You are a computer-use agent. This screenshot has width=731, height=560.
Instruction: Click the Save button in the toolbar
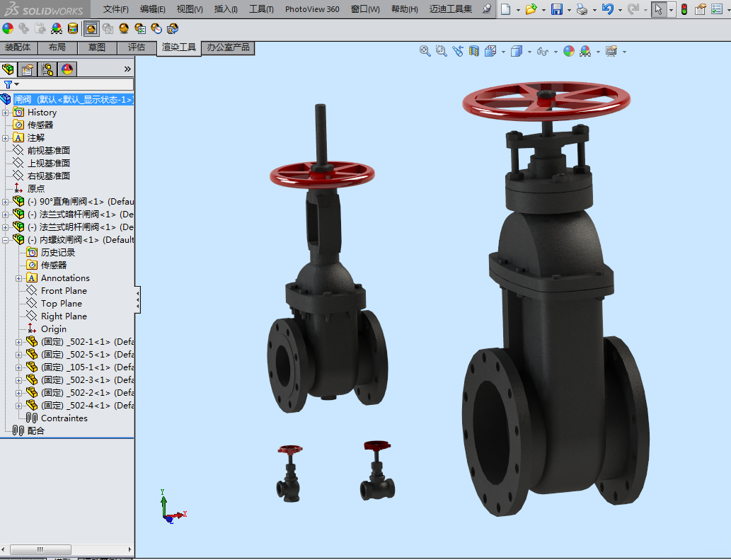[x=557, y=9]
